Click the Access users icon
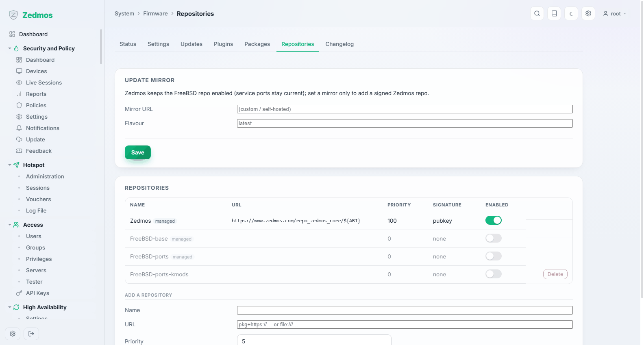 point(16,225)
